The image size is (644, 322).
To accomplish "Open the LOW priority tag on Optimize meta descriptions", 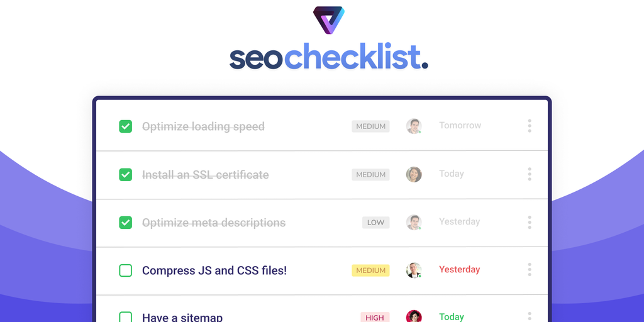I will pyautogui.click(x=375, y=223).
